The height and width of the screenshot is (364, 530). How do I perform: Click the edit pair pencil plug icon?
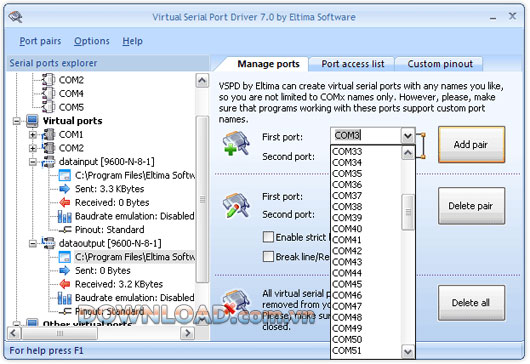click(237, 205)
